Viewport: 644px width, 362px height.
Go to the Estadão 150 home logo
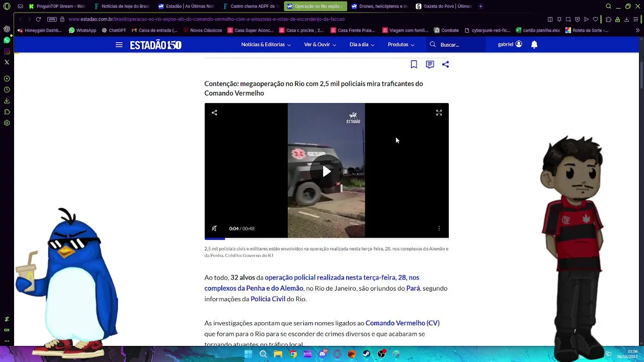[x=155, y=45]
